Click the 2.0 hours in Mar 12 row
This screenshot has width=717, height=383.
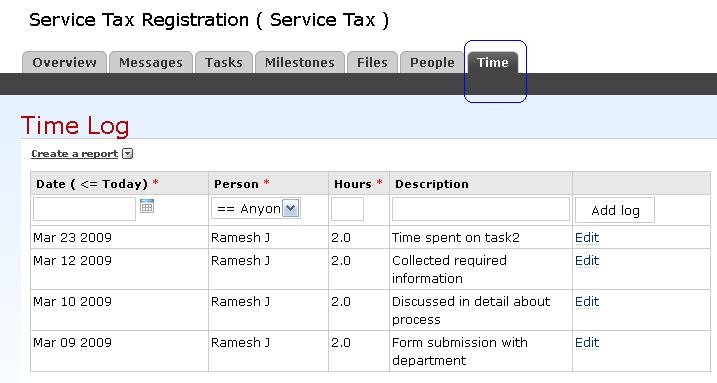point(341,261)
